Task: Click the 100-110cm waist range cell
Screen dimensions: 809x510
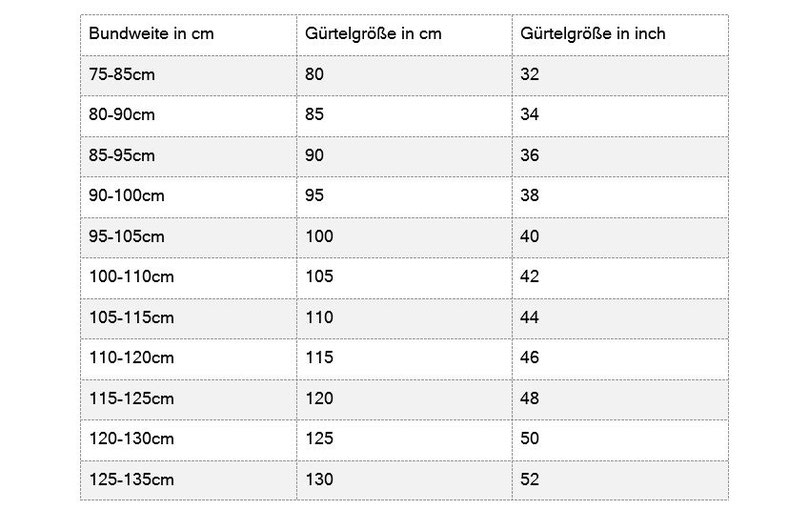Action: click(x=129, y=277)
